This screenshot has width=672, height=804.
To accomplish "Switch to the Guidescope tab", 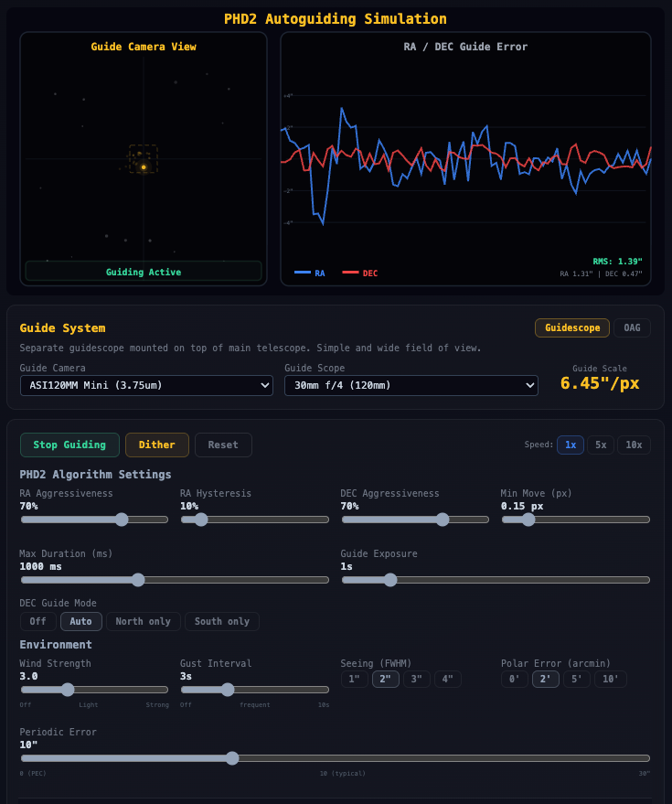I will (x=571, y=327).
